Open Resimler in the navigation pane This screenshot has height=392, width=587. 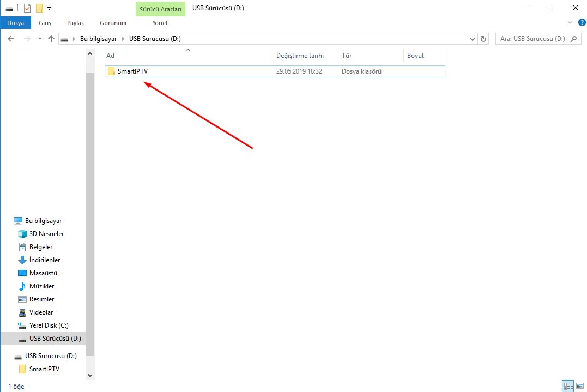coord(41,299)
